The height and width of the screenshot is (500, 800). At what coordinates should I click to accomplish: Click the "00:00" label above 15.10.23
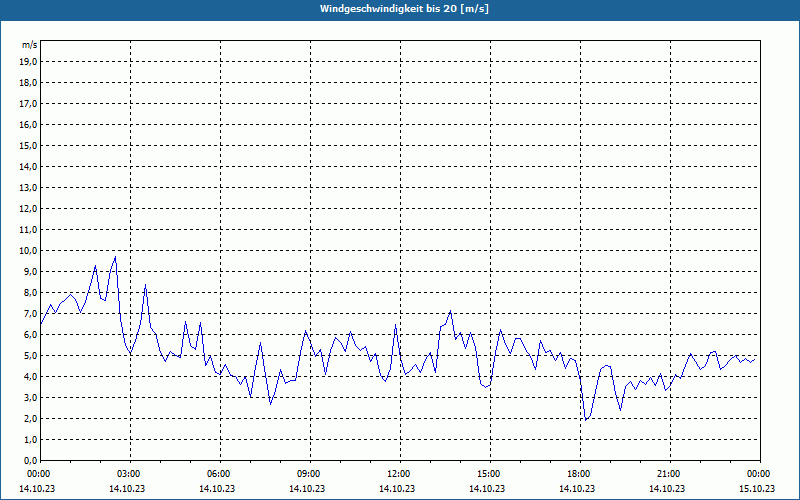[x=760, y=474]
